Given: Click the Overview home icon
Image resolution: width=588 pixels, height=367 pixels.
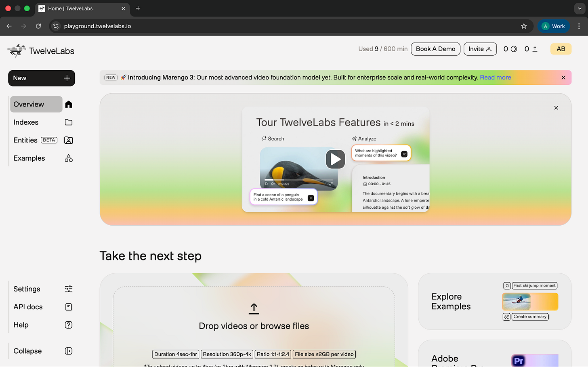Looking at the screenshot, I should point(69,105).
